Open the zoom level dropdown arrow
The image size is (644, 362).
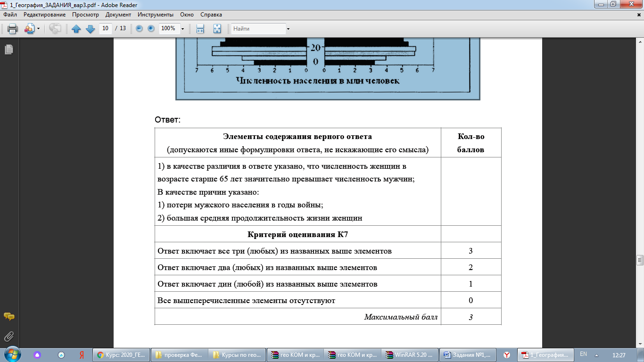point(183,29)
